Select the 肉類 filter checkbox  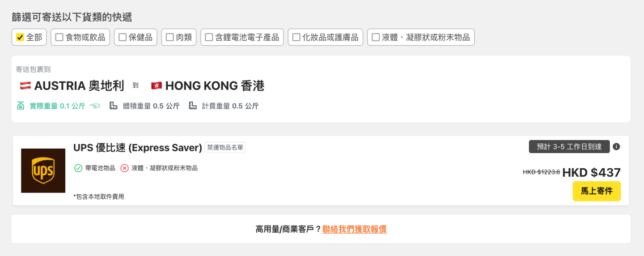[x=169, y=38]
